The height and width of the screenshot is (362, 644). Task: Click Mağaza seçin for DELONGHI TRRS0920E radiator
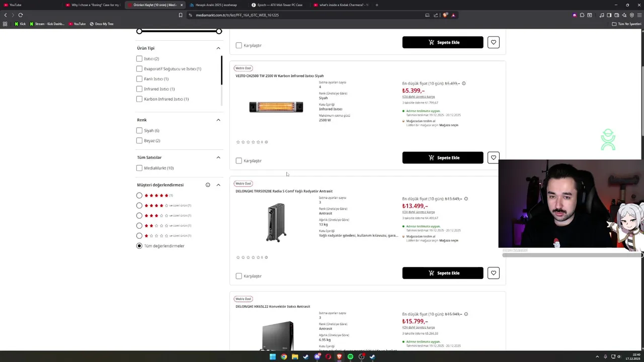449,241
